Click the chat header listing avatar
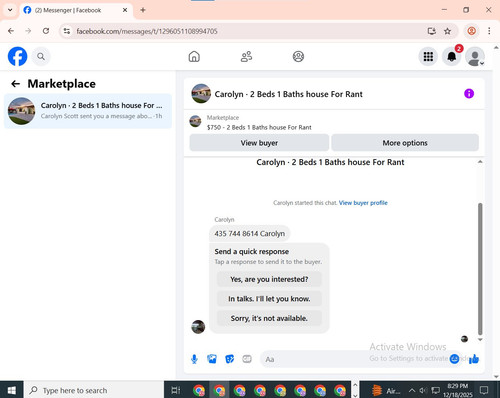 201,94
